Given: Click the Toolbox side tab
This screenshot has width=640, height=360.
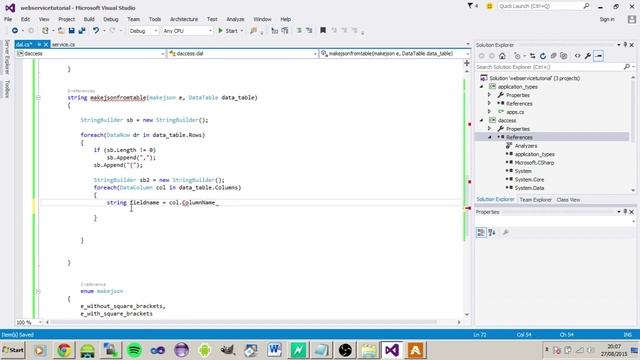Looking at the screenshot, I should (x=7, y=89).
